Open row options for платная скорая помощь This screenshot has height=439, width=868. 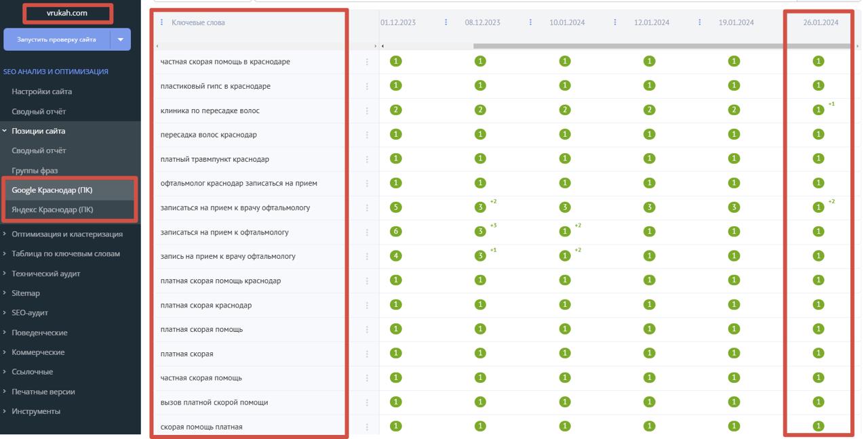coord(367,329)
